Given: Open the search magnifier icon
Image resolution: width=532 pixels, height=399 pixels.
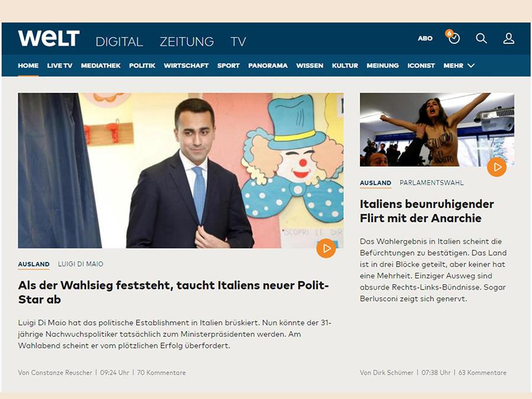Looking at the screenshot, I should [x=482, y=38].
